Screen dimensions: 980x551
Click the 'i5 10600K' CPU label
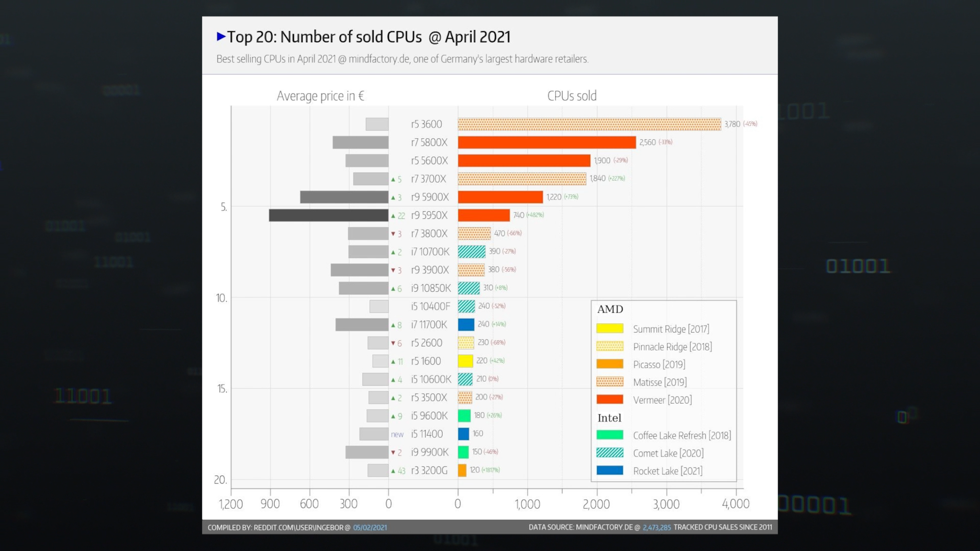coord(431,379)
